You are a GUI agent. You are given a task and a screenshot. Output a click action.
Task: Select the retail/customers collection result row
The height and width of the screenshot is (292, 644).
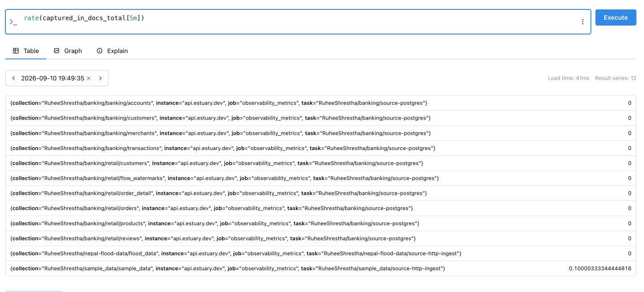[x=321, y=163]
